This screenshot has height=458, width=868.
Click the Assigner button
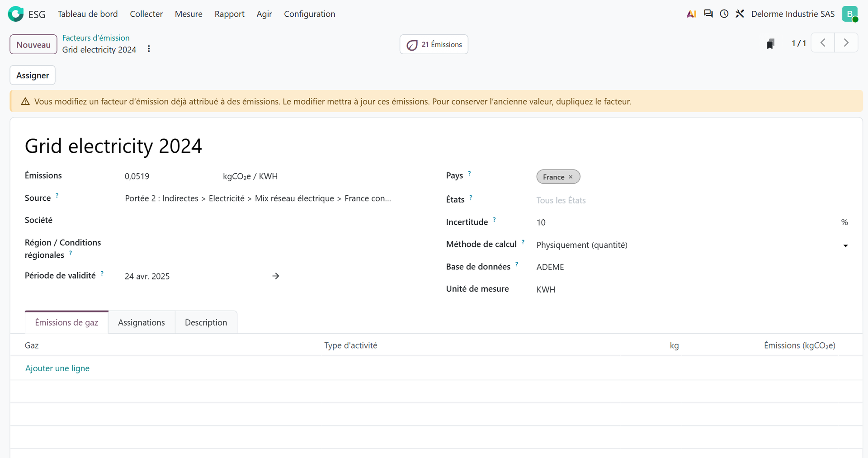coord(33,75)
